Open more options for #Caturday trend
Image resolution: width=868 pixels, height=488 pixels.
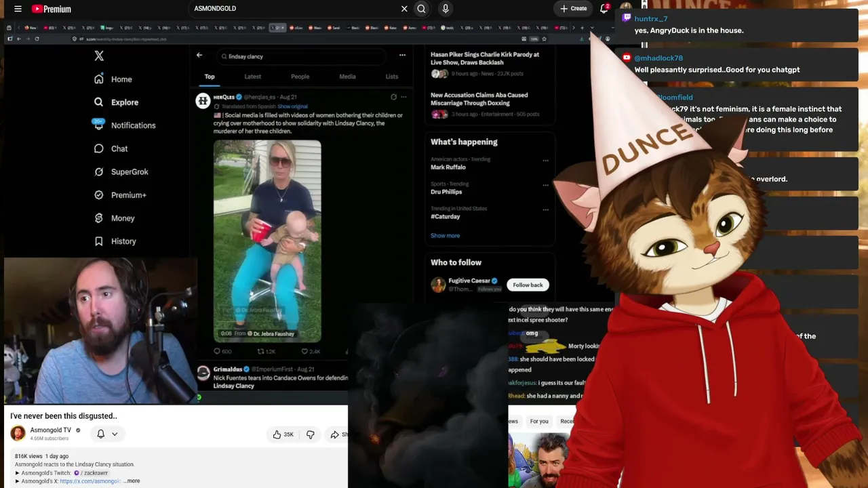pyautogui.click(x=545, y=209)
